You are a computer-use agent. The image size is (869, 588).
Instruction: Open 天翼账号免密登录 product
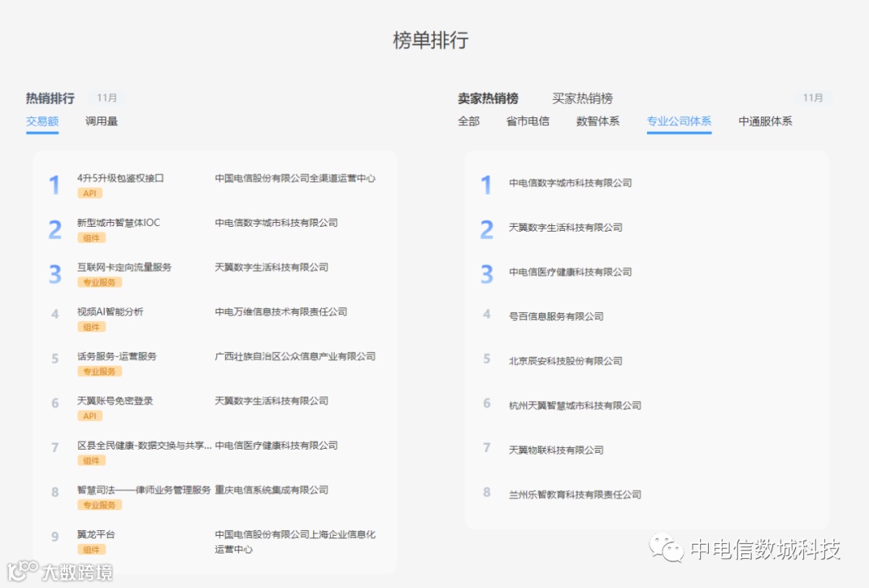[115, 401]
